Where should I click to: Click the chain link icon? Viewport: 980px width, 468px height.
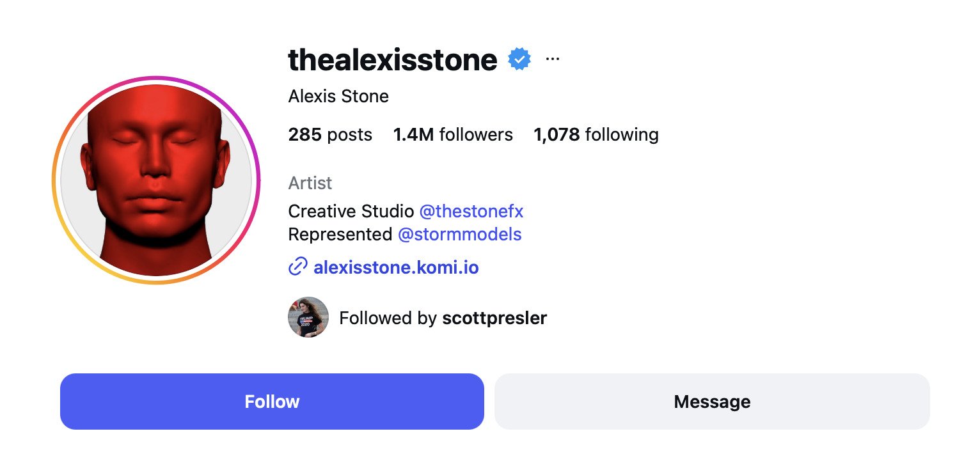297,267
